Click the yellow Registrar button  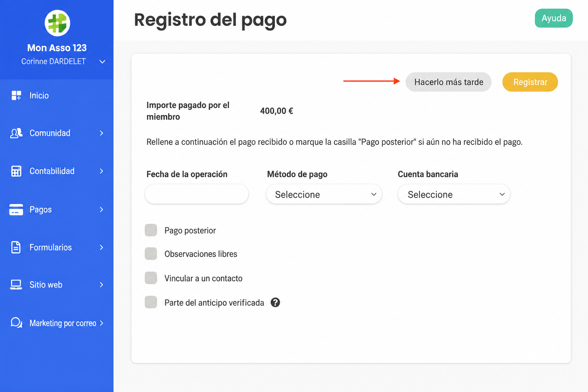[x=530, y=82]
